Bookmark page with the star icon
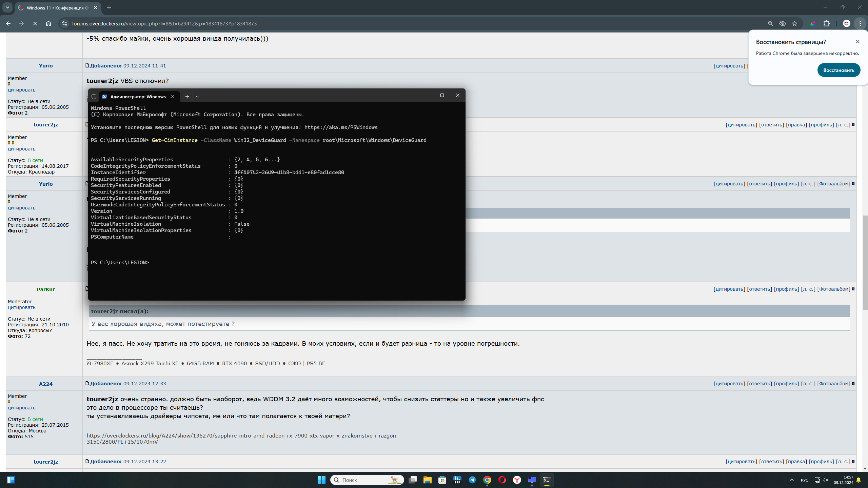Screen dimensions: 868x488 (794, 23)
